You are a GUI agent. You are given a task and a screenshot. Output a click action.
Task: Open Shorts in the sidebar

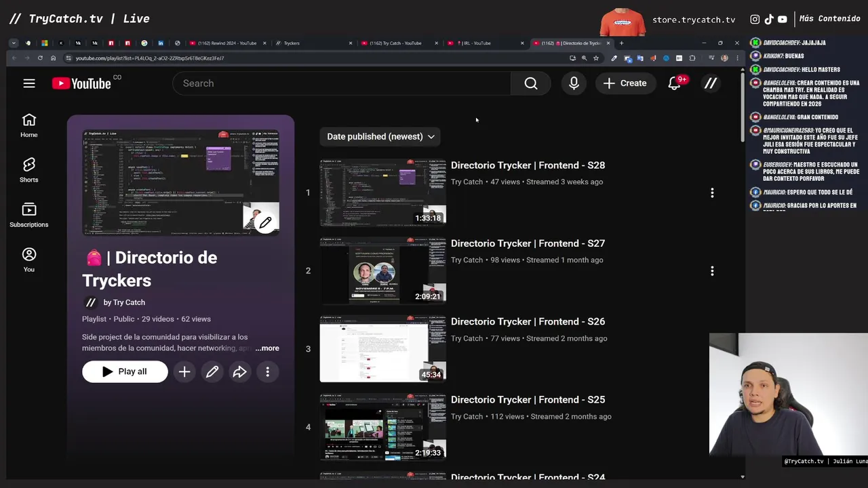(x=28, y=170)
